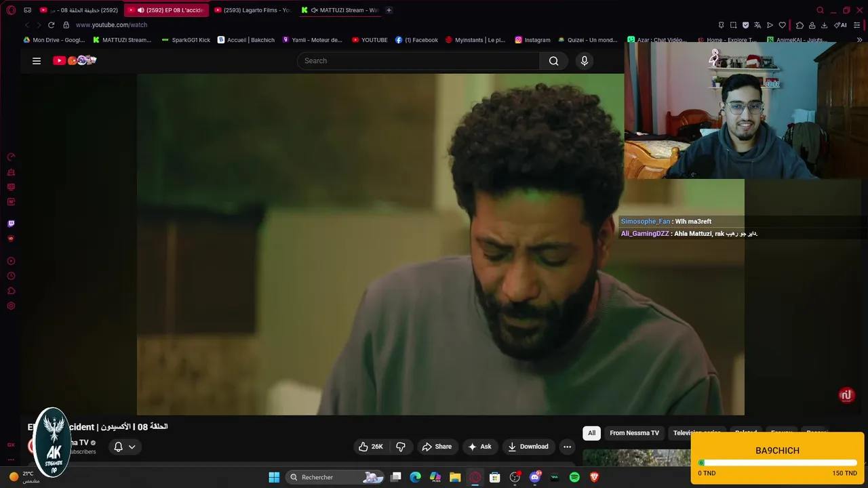The height and width of the screenshot is (488, 868).
Task: Click the Simosophe_Fan chat username
Action: pyautogui.click(x=645, y=222)
